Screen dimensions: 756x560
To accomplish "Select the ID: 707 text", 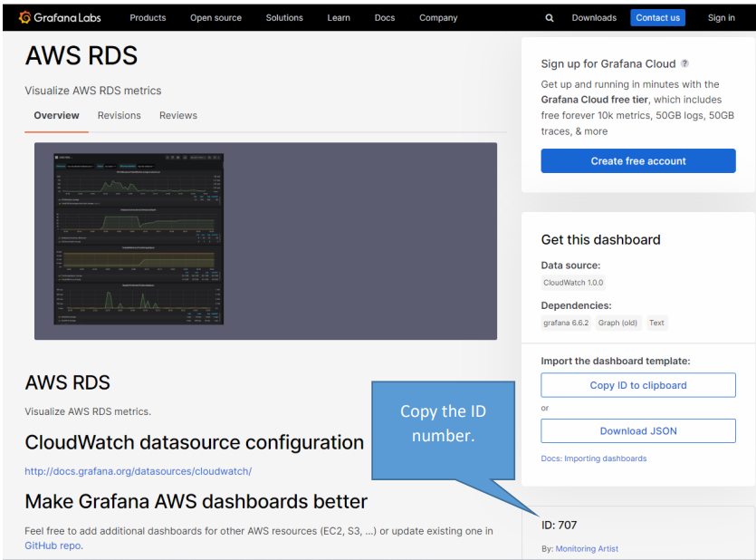I will tap(559, 525).
